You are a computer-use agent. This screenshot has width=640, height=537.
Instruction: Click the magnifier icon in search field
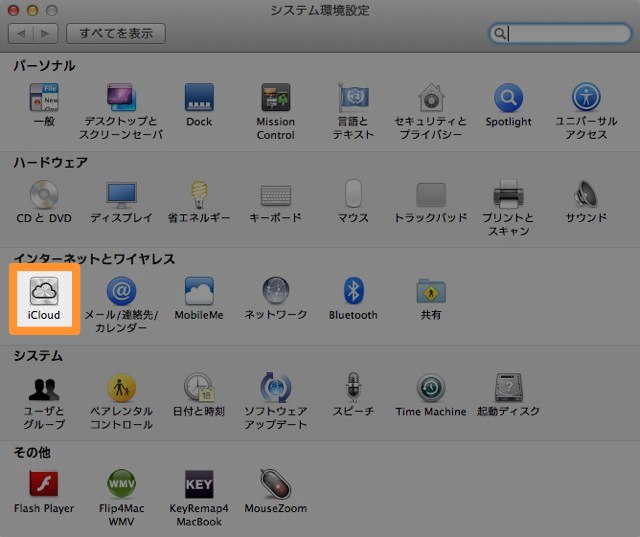pyautogui.click(x=499, y=33)
